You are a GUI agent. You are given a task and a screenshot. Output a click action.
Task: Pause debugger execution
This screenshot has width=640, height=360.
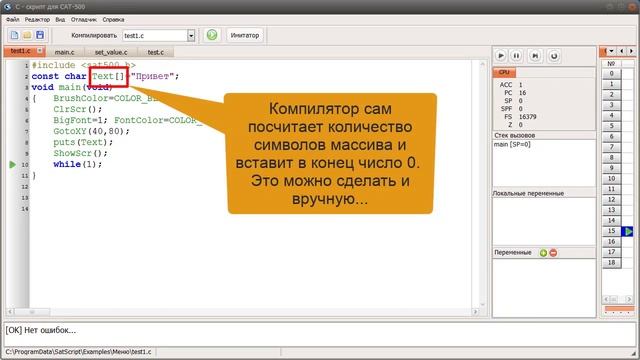(516, 56)
